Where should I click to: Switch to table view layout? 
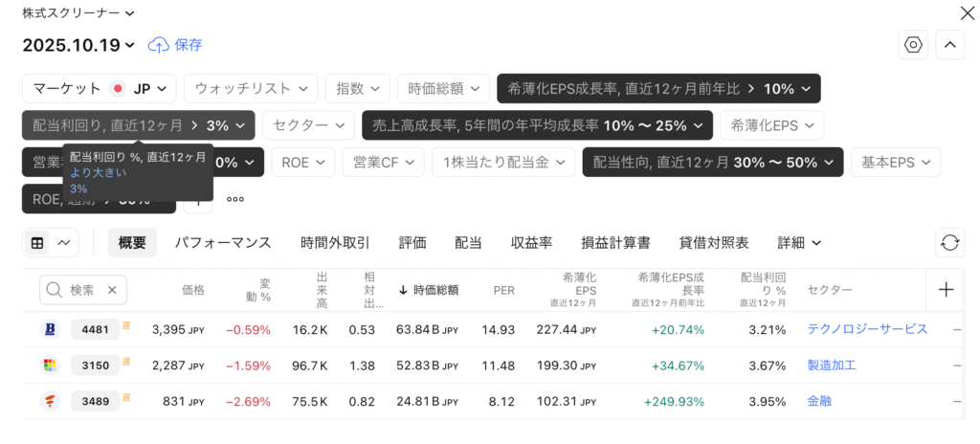[37, 243]
